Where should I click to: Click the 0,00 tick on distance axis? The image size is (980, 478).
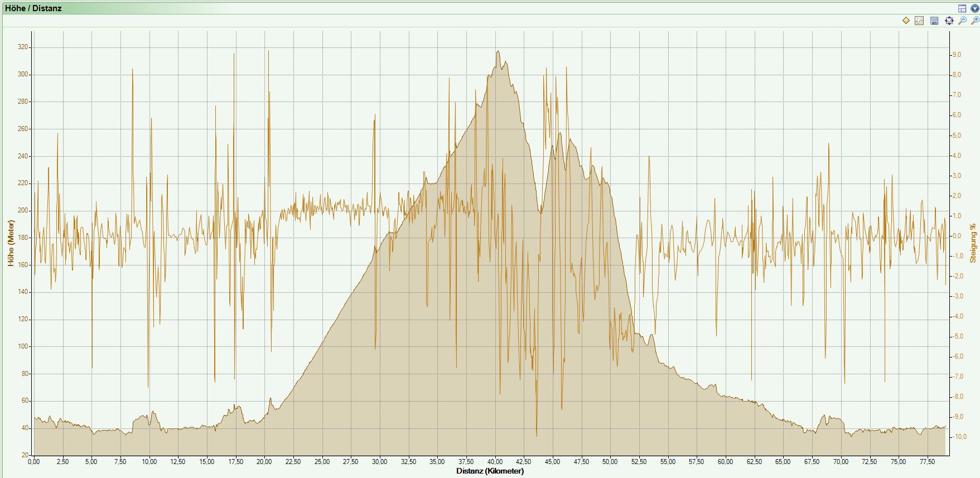[34, 462]
